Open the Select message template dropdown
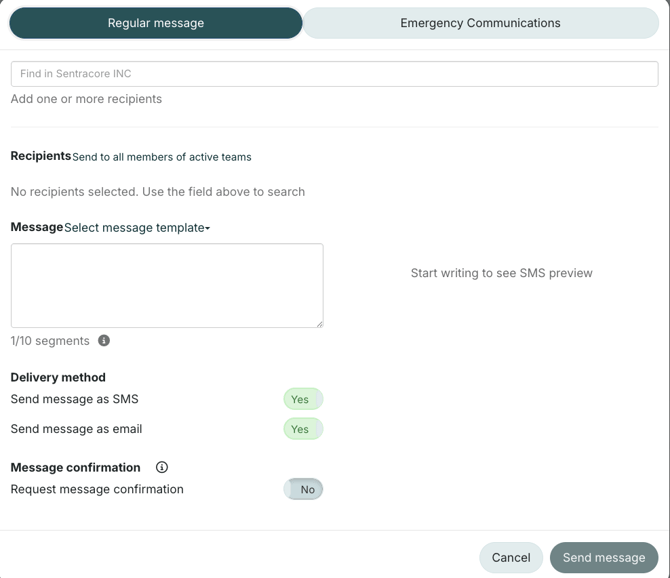This screenshot has height=578, width=670. click(137, 228)
